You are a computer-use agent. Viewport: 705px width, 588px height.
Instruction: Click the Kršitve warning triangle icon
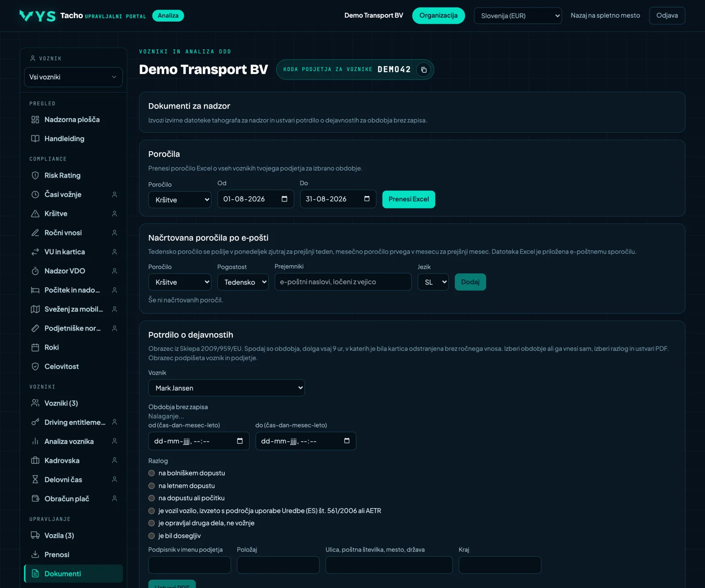coord(35,213)
